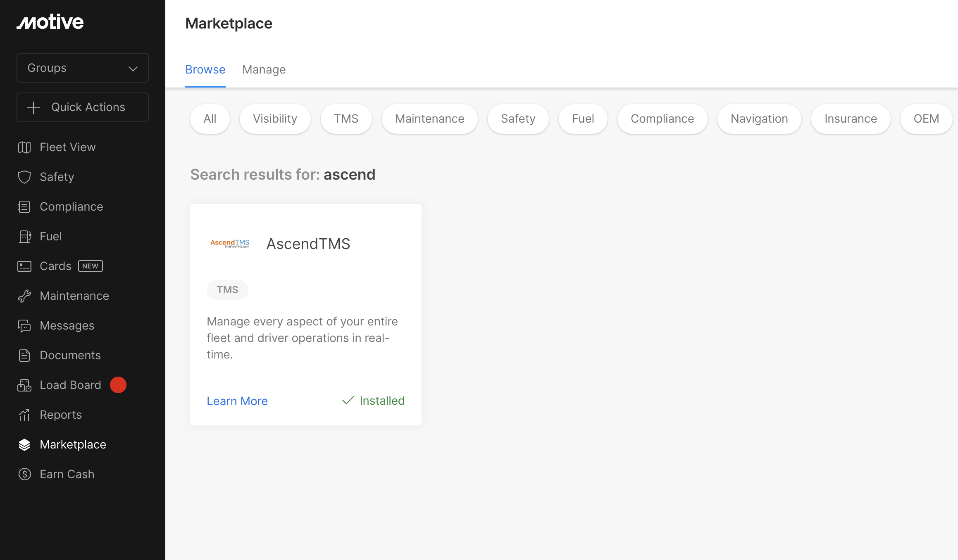Open Learn More for AscendTMS
958x560 pixels.
point(237,401)
